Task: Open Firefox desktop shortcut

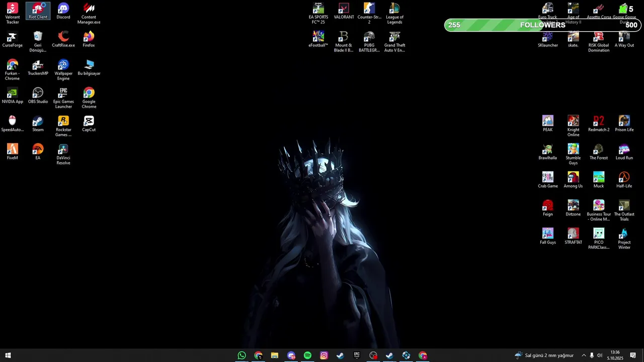Action: tap(89, 39)
